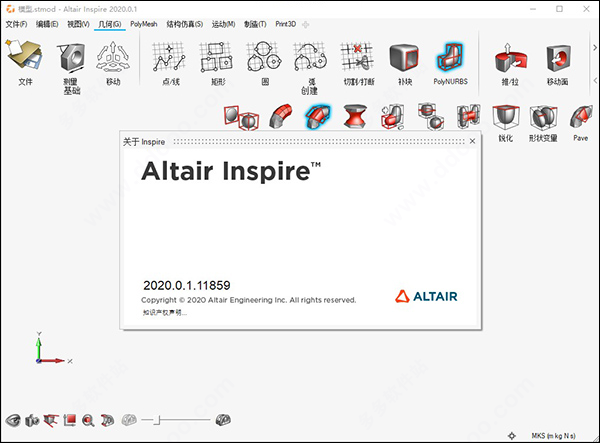Click the red square view orientation icon

point(70,420)
